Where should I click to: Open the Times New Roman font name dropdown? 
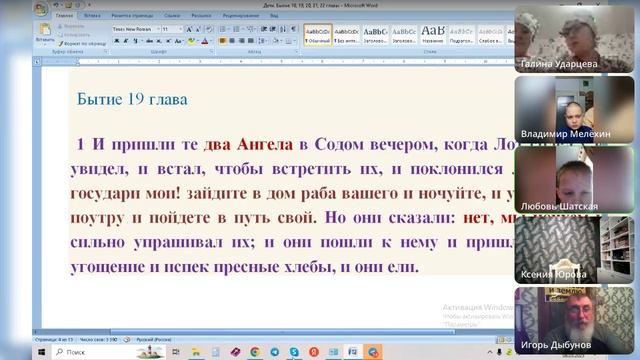click(x=158, y=29)
